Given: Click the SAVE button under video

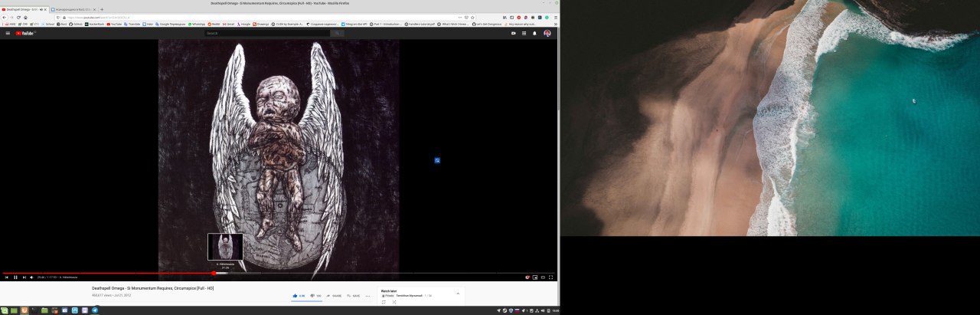Looking at the screenshot, I should pyautogui.click(x=353, y=296).
